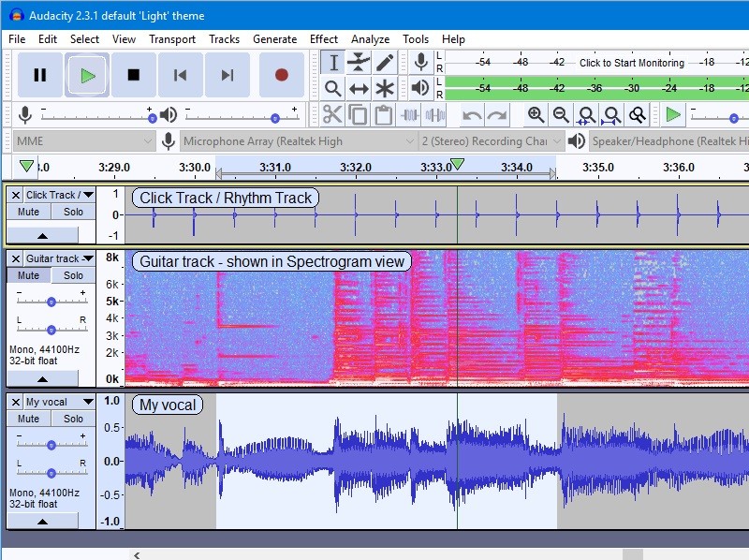
Task: Stop playback with the Stop button
Action: coord(134,75)
